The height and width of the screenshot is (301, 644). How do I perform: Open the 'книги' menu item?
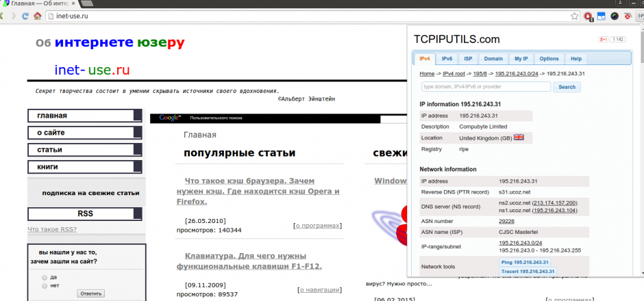84,167
